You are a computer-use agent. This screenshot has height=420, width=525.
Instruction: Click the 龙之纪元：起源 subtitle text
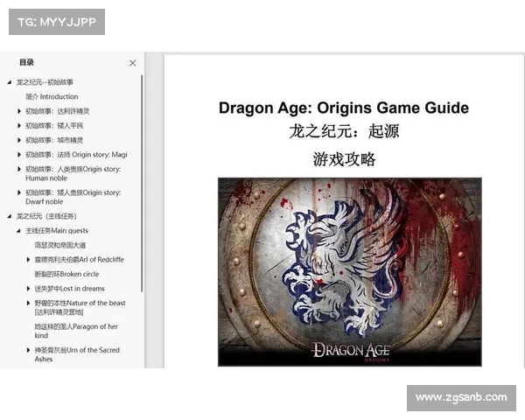tap(344, 131)
